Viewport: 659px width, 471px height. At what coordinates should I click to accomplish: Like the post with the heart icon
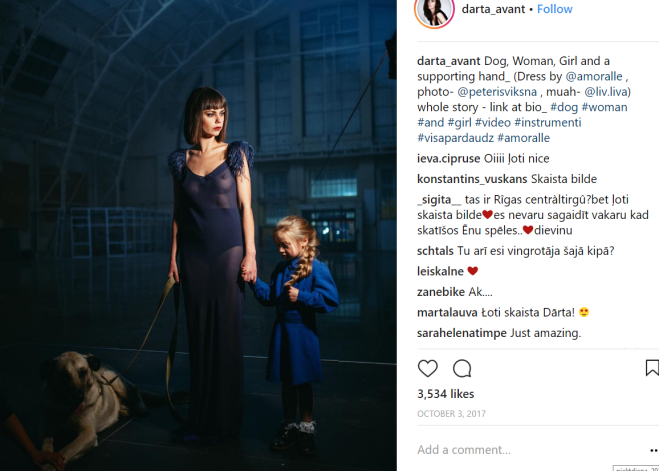[427, 368]
